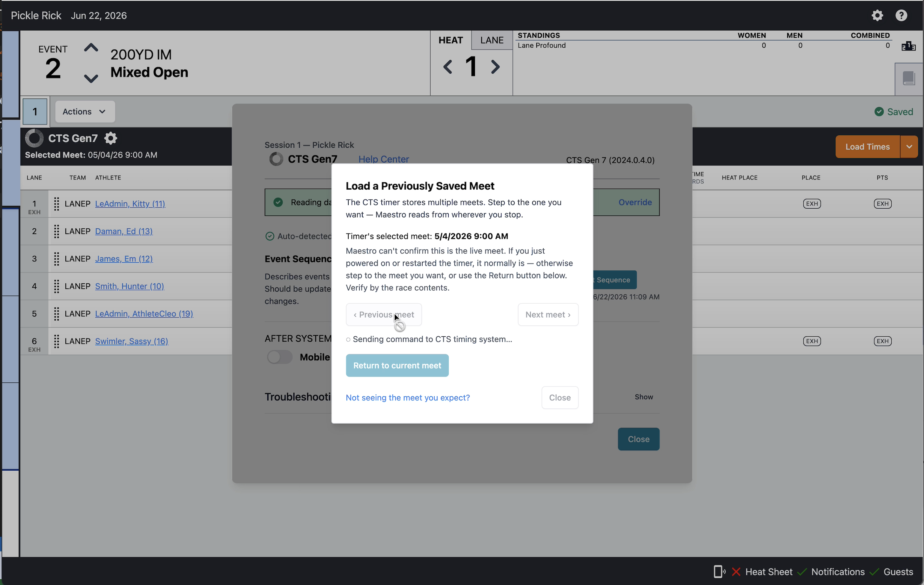
Task: Open the notes panel icon below podium
Action: 909,79
